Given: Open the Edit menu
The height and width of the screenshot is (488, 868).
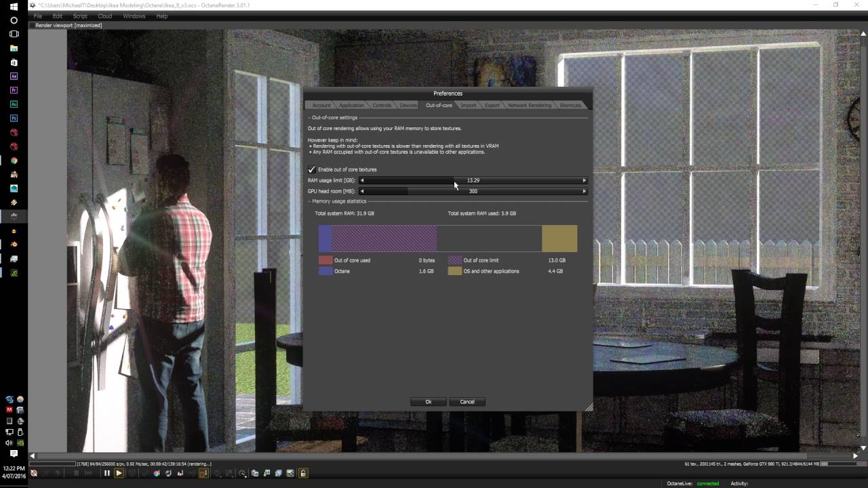Looking at the screenshot, I should [x=58, y=16].
